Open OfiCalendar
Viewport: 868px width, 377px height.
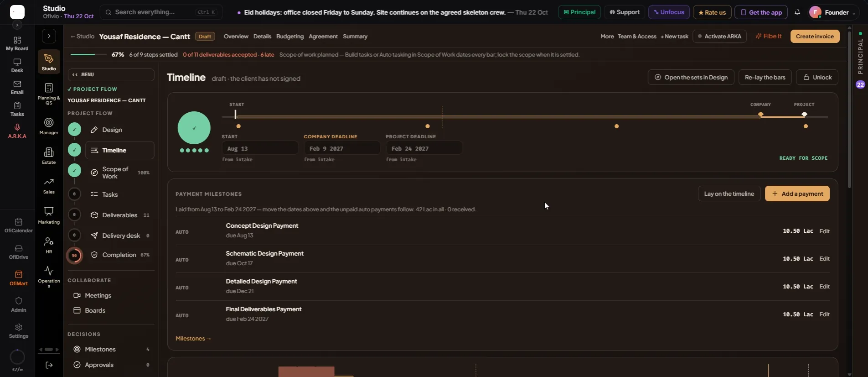(x=19, y=225)
